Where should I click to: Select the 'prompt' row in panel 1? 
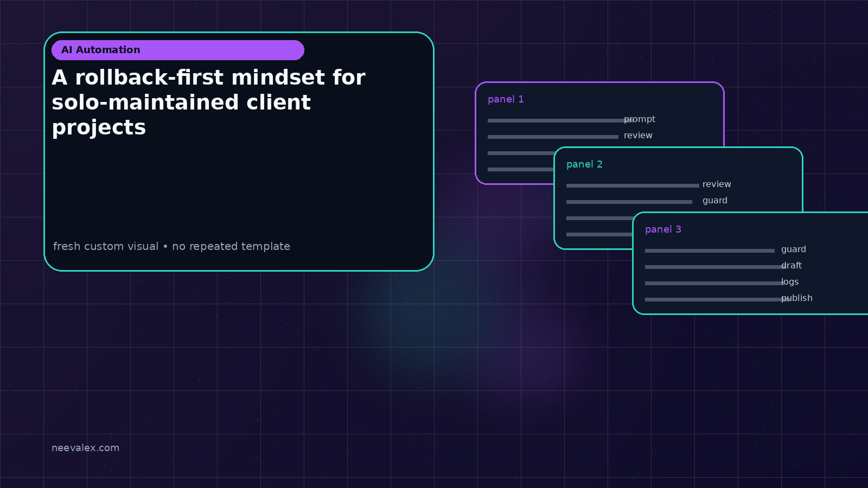tap(571, 120)
